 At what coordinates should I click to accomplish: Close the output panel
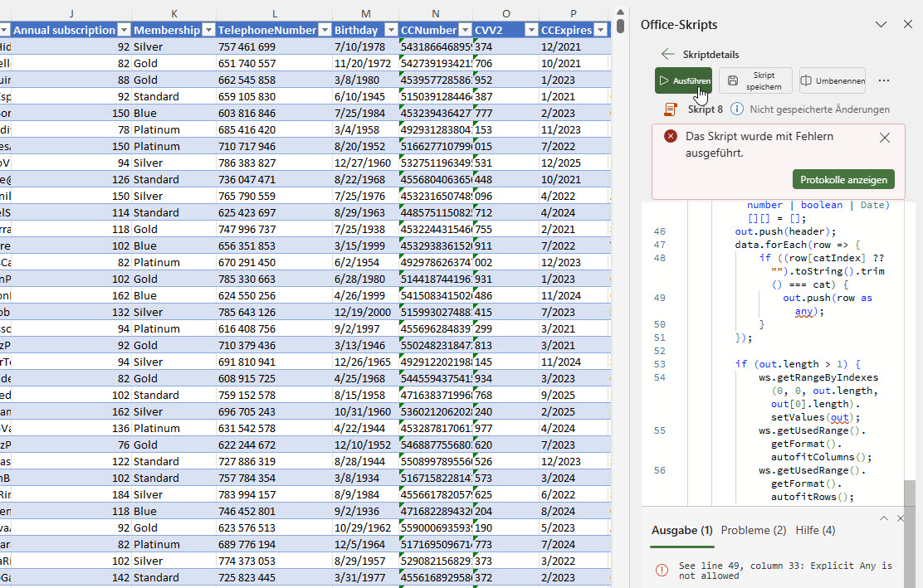902,518
